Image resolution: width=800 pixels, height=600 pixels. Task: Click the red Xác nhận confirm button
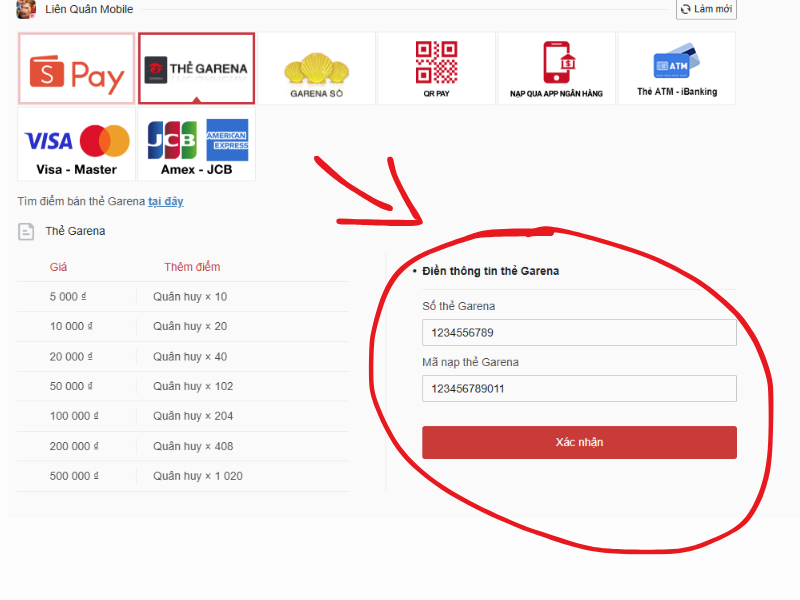[x=579, y=442]
